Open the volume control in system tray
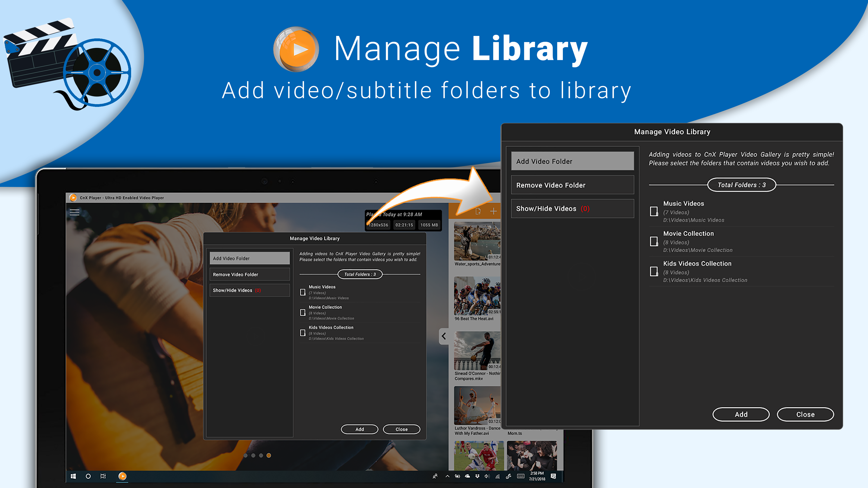This screenshot has width=868, height=488. [x=487, y=476]
